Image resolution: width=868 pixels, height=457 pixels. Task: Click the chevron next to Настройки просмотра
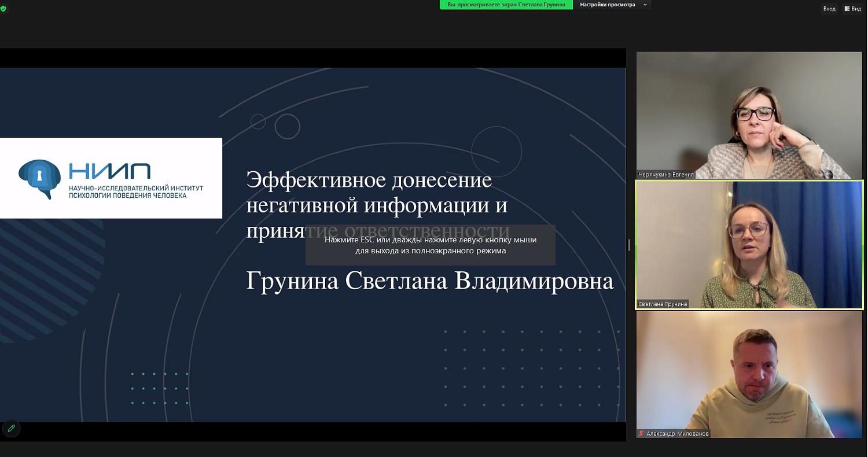click(645, 5)
